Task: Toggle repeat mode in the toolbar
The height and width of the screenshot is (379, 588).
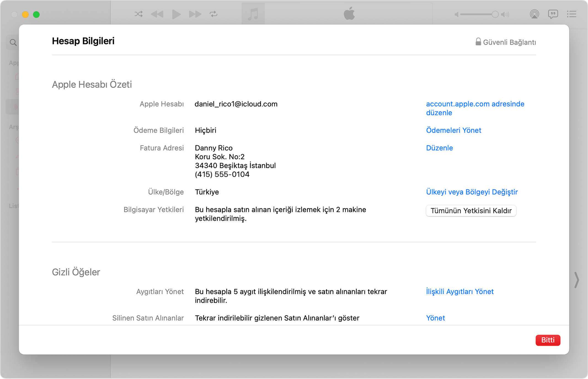Action: pos(213,14)
